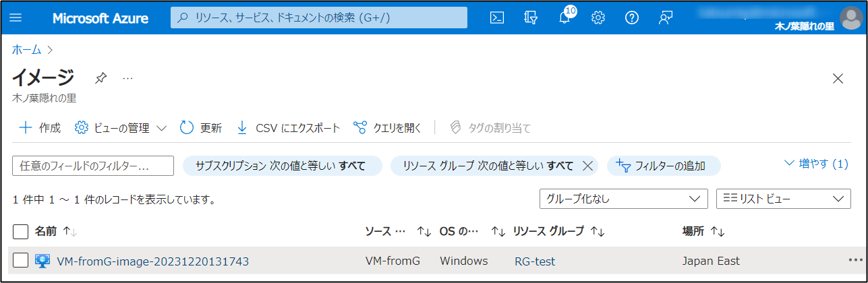The image size is (868, 283).
Task: Open the ellipsis beside イメージ title
Action: pyautogui.click(x=127, y=78)
